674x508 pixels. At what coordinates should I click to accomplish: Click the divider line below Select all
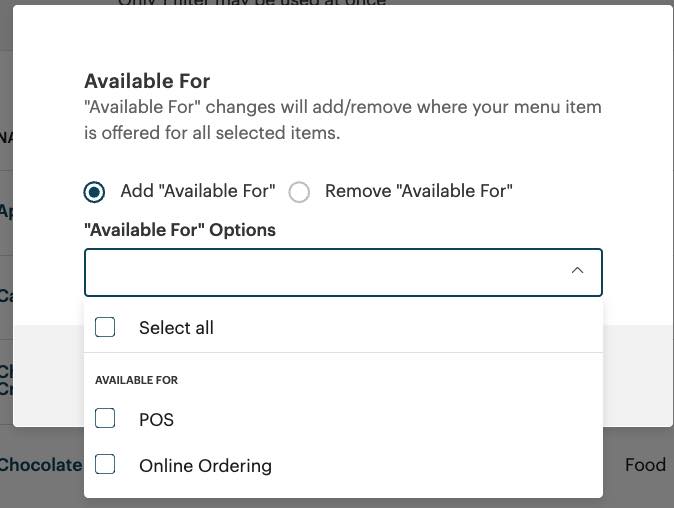(343, 352)
